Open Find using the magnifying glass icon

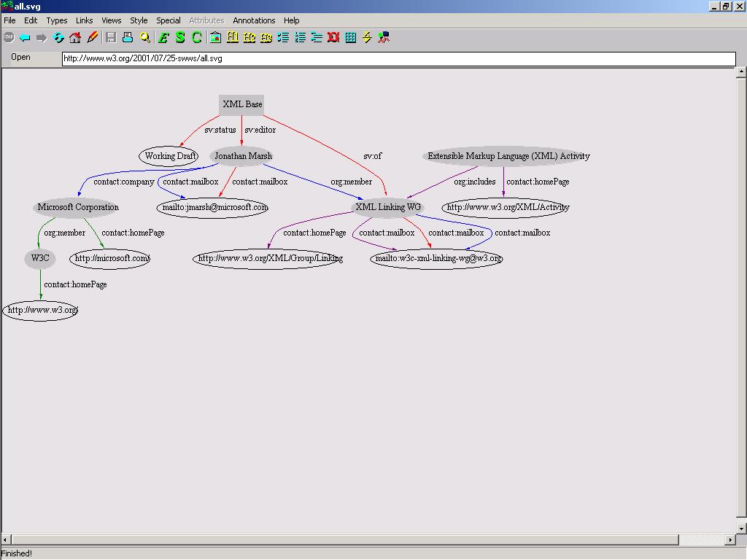tap(144, 37)
